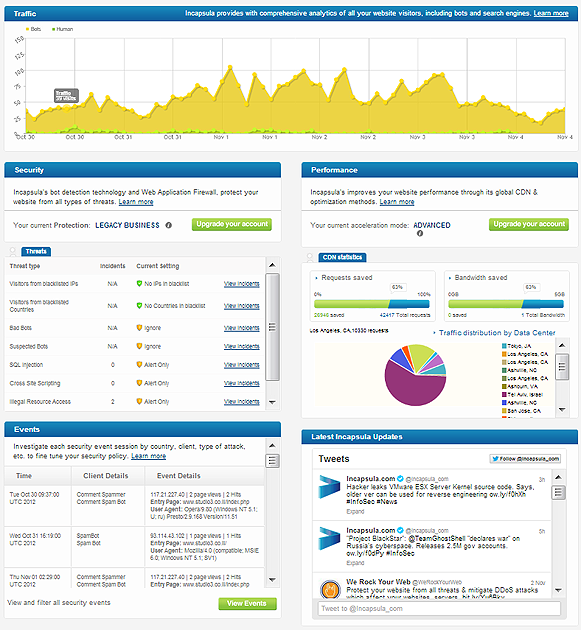Click the Bandwidth saved progress bar
The height and width of the screenshot is (630, 581).
[506, 304]
